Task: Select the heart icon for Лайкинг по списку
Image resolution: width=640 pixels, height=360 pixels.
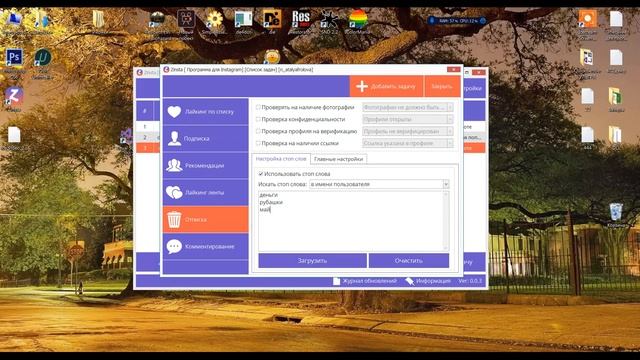Action: tap(174, 111)
